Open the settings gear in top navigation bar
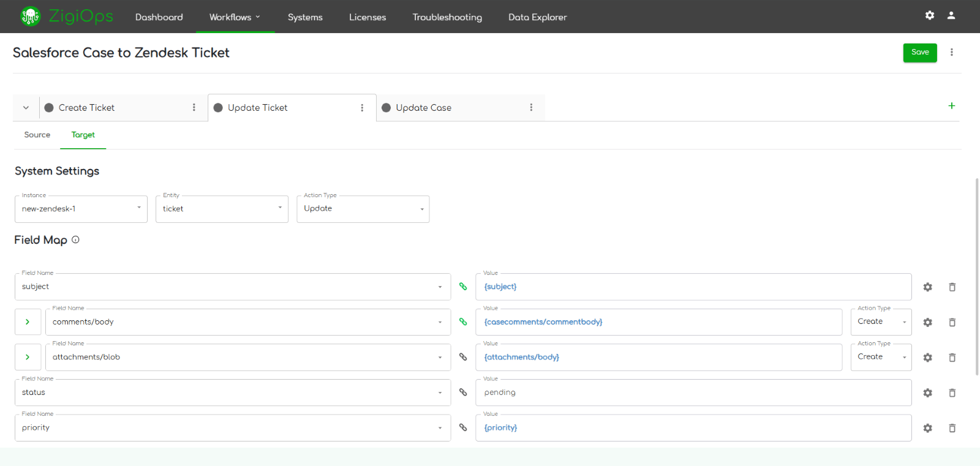Viewport: 980px width, 466px height. [930, 15]
